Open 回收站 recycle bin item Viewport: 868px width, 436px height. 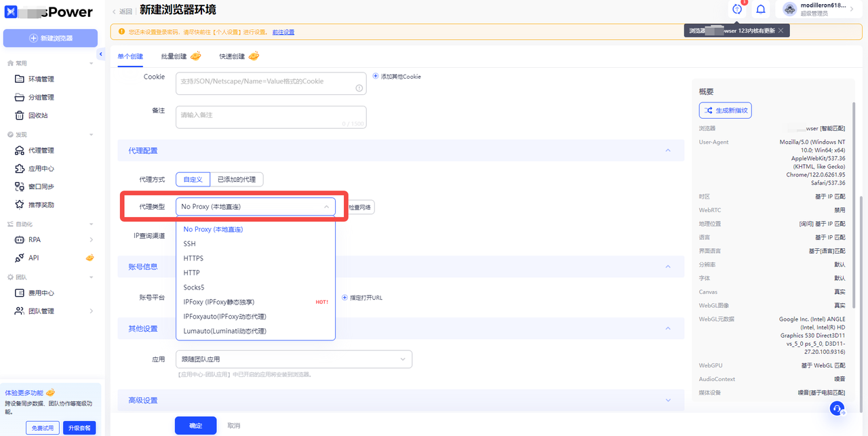[38, 115]
